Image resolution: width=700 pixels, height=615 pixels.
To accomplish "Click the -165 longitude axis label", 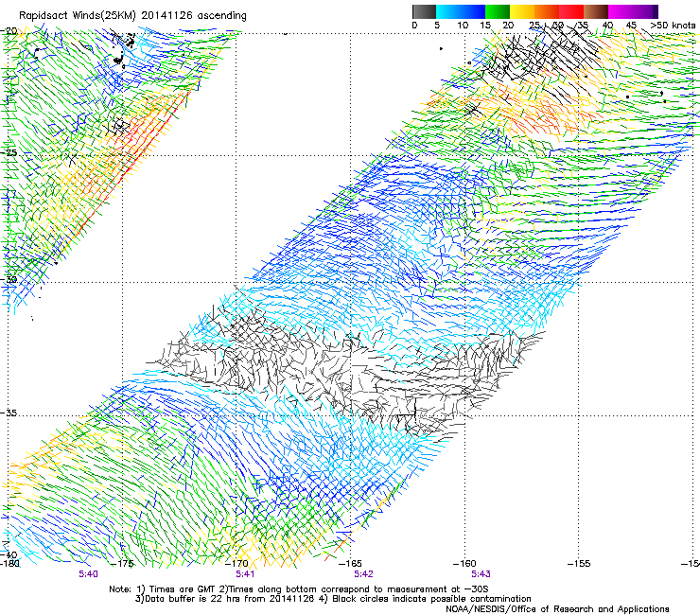I will [x=351, y=564].
